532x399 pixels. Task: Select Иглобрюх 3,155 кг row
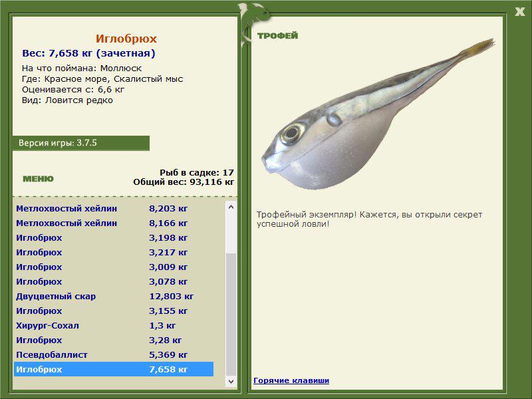pyautogui.click(x=114, y=311)
